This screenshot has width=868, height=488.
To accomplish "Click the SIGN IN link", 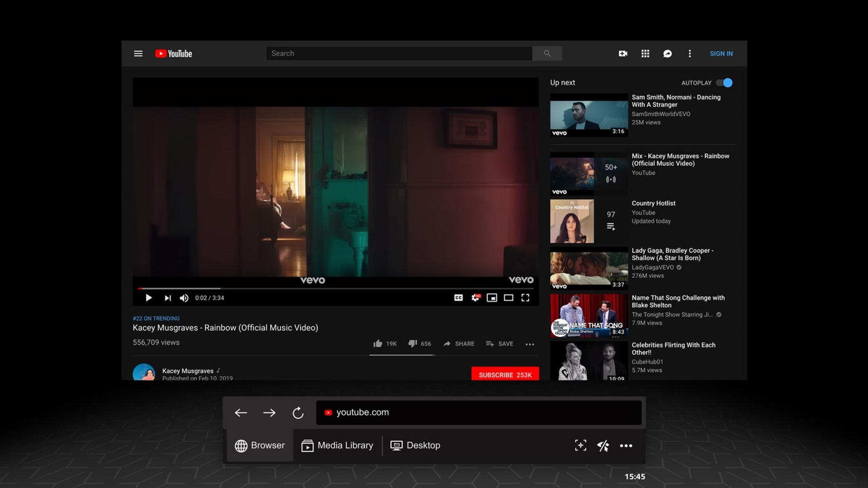I will click(721, 53).
